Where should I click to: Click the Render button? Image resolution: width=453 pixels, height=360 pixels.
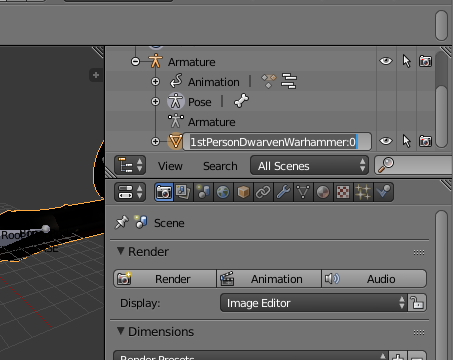coord(165,279)
